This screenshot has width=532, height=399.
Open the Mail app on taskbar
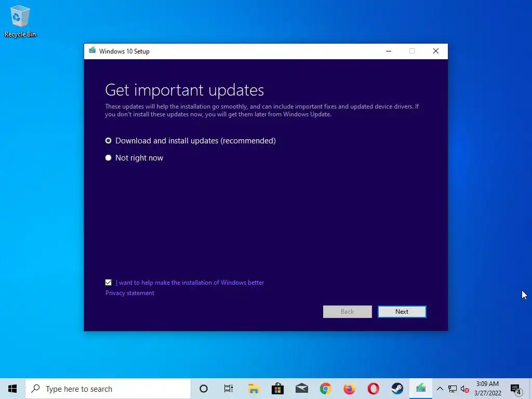[x=302, y=389]
